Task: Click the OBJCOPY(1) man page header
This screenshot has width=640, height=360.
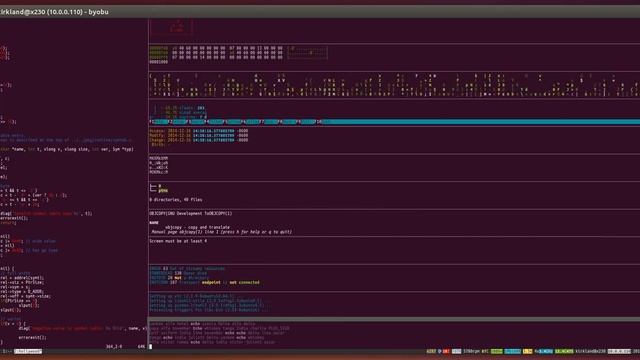Action: pyautogui.click(x=191, y=213)
